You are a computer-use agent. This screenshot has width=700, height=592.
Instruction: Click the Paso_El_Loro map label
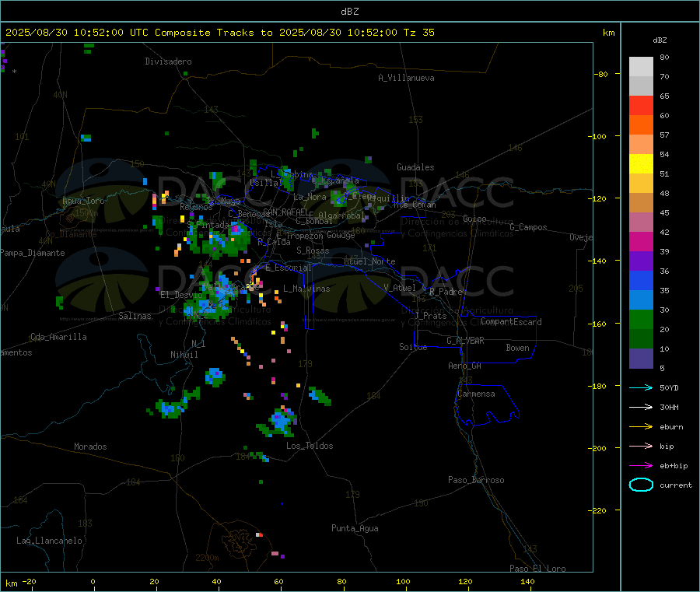pos(538,569)
